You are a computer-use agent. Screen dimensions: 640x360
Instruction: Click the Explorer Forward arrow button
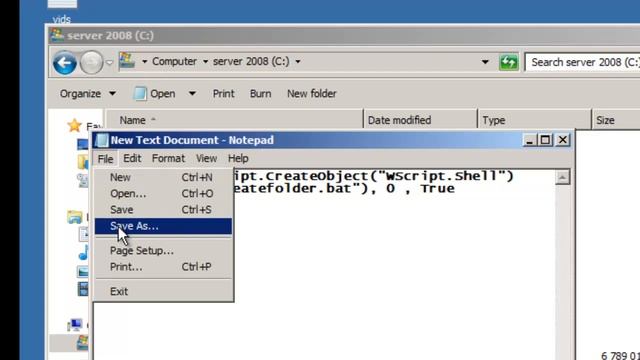(91, 63)
